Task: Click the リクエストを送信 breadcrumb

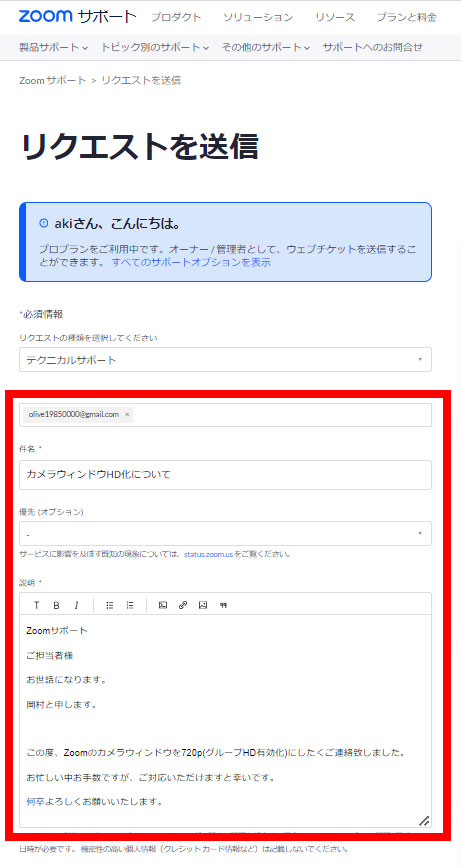Action: pos(141,81)
